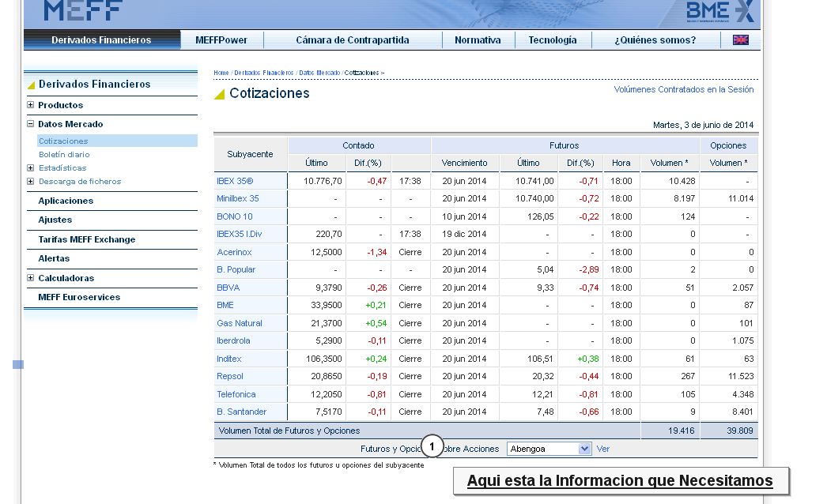Open Boletín diario in sidebar
Viewport: 827px width, 504px height.
[64, 155]
